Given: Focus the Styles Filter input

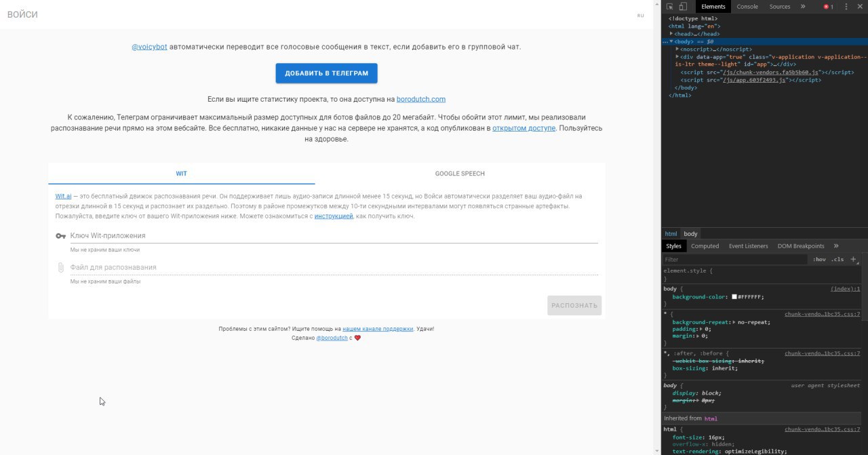Looking at the screenshot, I should point(736,260).
